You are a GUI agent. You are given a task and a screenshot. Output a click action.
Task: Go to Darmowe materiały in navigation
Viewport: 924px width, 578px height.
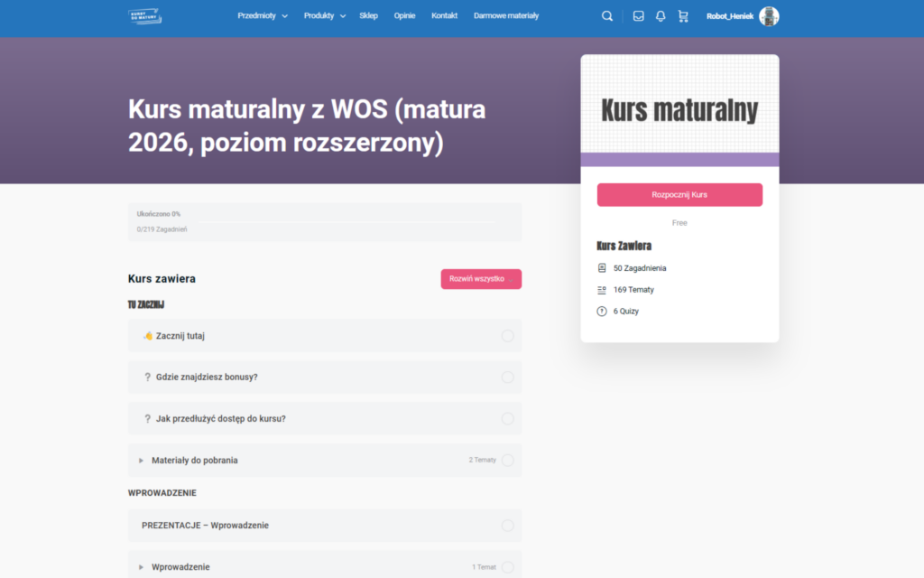tap(506, 16)
